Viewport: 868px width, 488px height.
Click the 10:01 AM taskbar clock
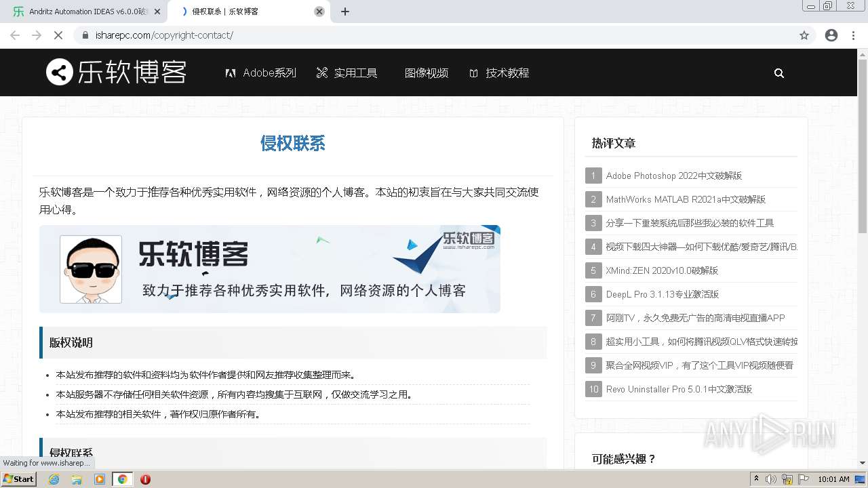833,479
